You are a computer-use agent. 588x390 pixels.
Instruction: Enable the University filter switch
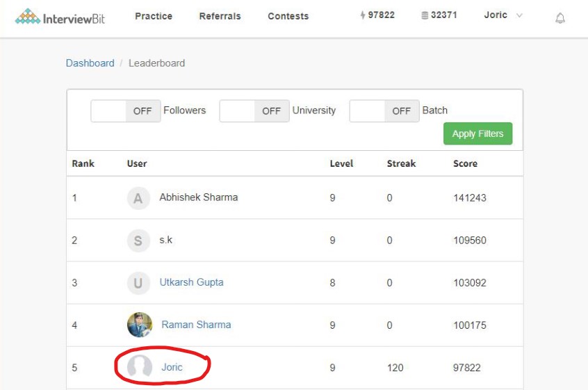point(254,111)
